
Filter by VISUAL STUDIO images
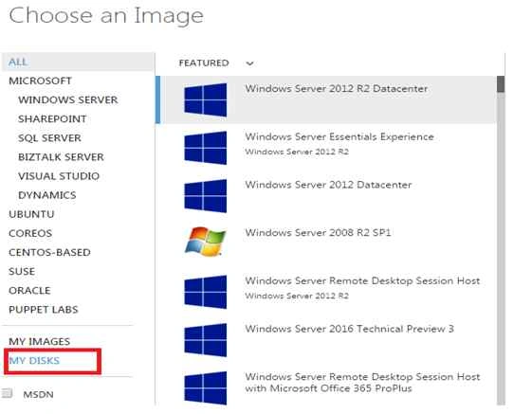[59, 176]
